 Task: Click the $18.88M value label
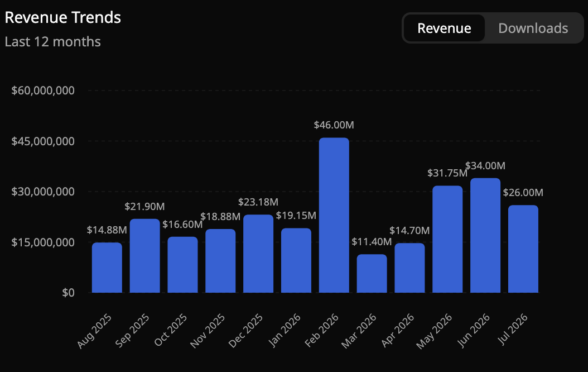[x=220, y=216]
